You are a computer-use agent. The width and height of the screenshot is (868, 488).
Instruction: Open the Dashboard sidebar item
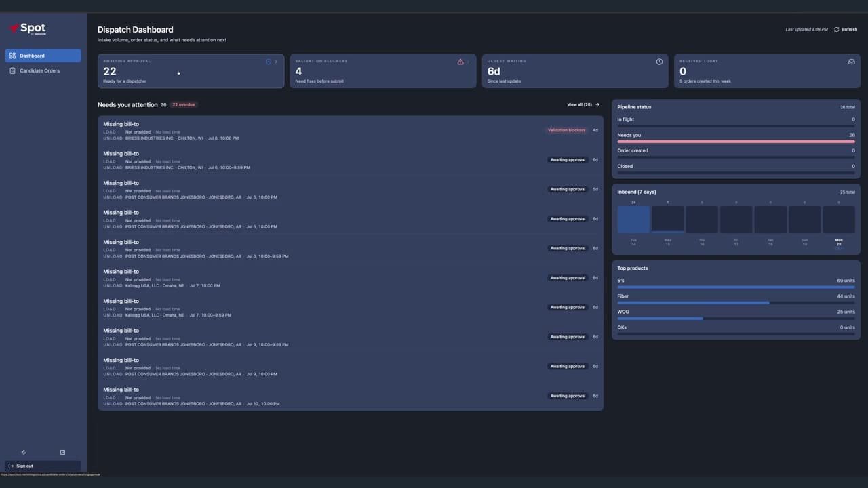(x=43, y=56)
